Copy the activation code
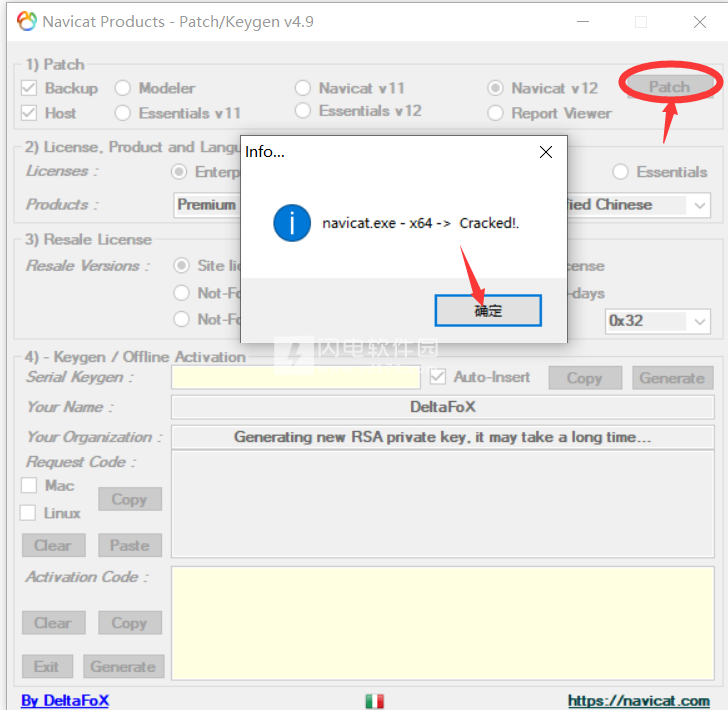 [x=130, y=623]
